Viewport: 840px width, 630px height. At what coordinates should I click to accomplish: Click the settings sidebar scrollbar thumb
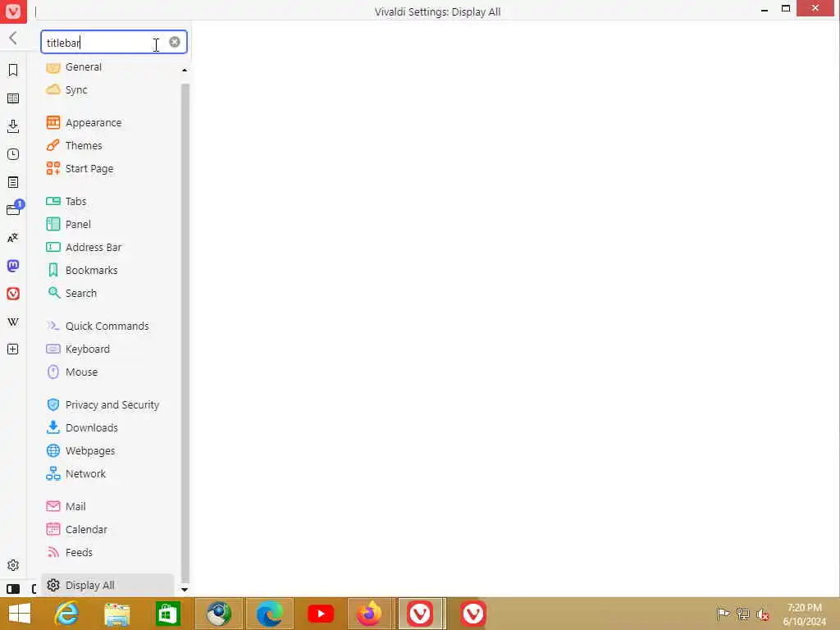[x=185, y=332]
